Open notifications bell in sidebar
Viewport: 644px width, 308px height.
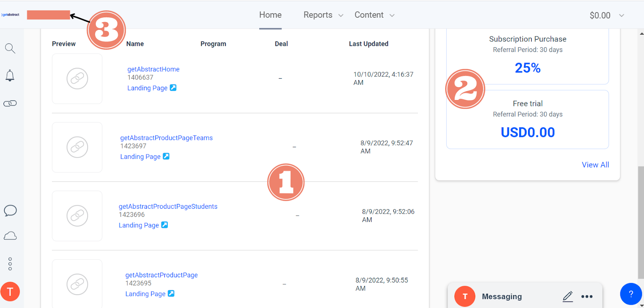point(10,75)
